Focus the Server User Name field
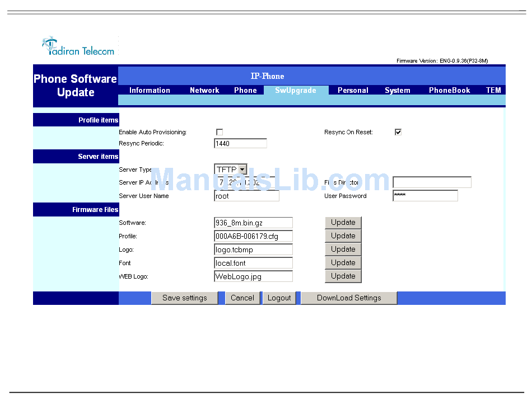Image resolution: width=532 pixels, height=419 pixels. pyautogui.click(x=246, y=196)
